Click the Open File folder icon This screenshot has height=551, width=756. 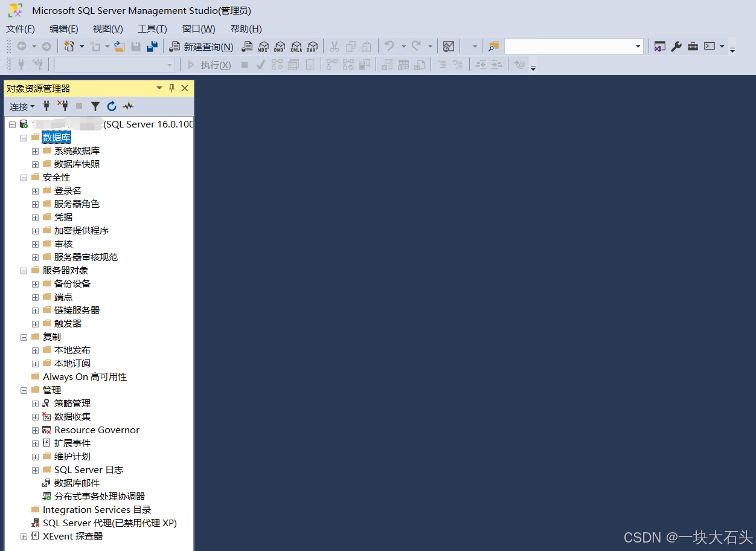[120, 47]
